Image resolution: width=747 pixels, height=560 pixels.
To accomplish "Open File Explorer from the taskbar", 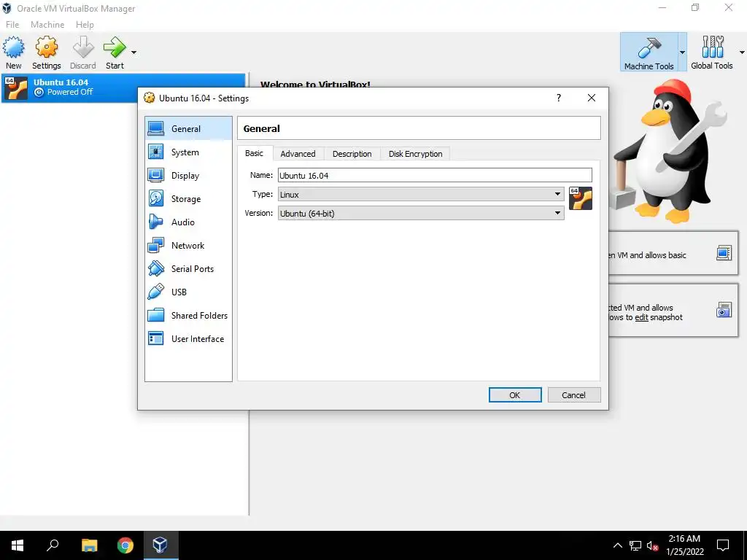I will [x=89, y=545].
